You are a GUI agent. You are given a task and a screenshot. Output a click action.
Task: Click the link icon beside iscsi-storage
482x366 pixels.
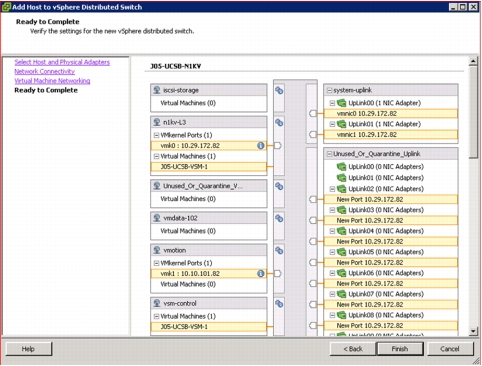point(279,90)
